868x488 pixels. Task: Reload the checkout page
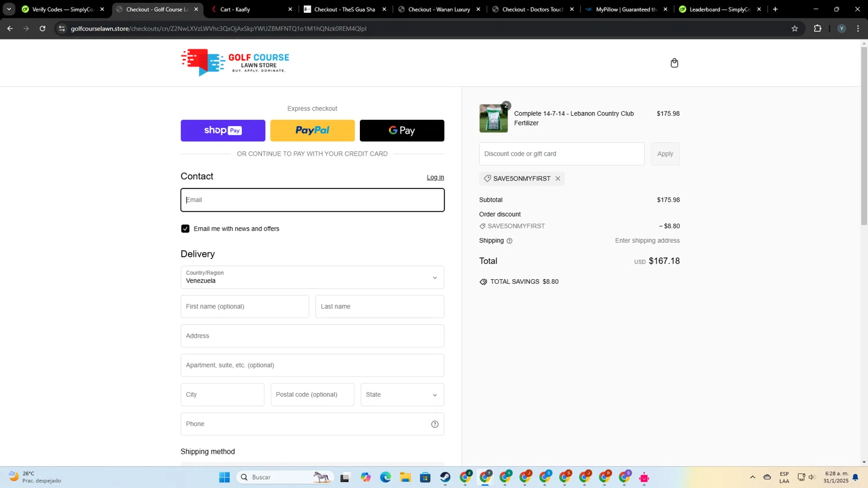coord(42,28)
